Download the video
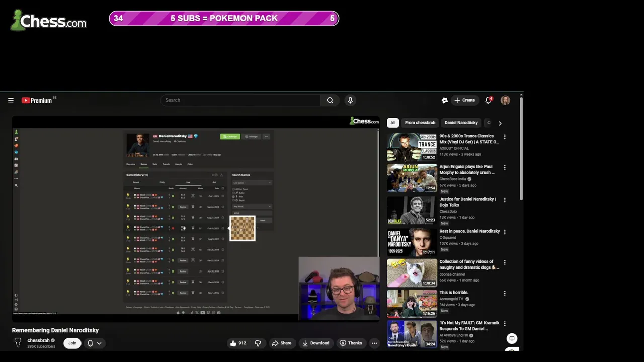The height and width of the screenshot is (362, 644). point(315,343)
